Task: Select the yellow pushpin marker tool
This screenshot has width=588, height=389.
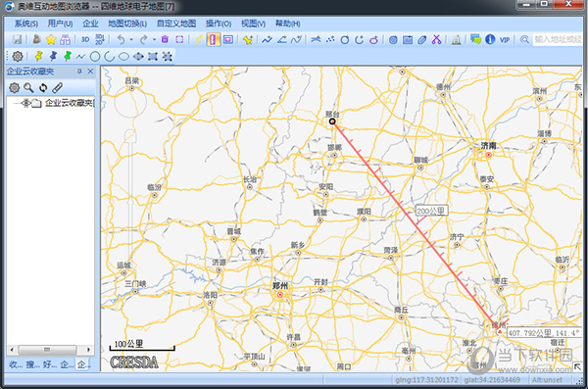Action: pos(38,56)
